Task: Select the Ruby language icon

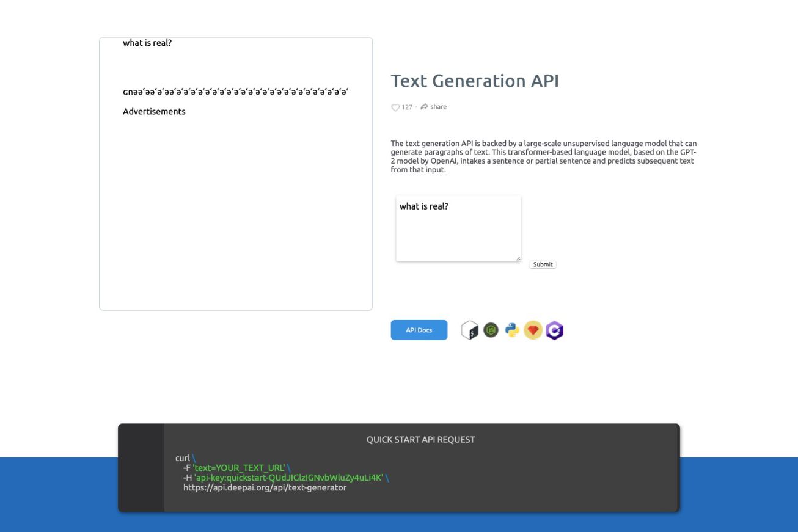Action: tap(533, 330)
